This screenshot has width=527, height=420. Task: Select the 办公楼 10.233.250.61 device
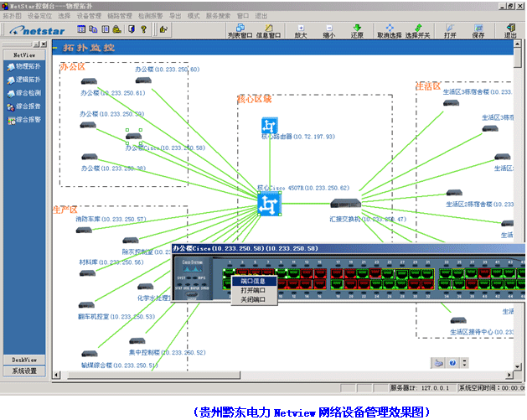pyautogui.click(x=89, y=81)
